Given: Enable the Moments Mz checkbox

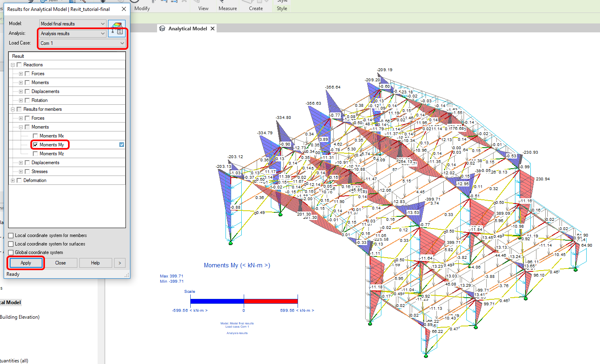Looking at the screenshot, I should [x=35, y=154].
